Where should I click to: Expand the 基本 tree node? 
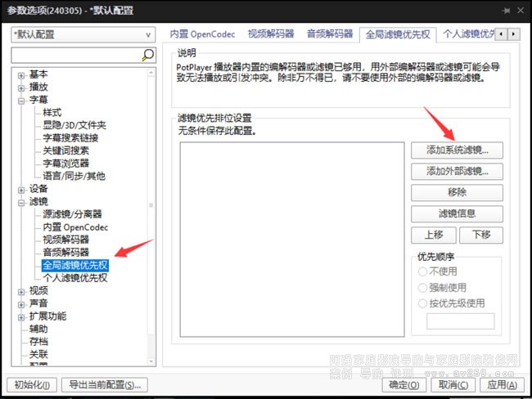[x=21, y=75]
